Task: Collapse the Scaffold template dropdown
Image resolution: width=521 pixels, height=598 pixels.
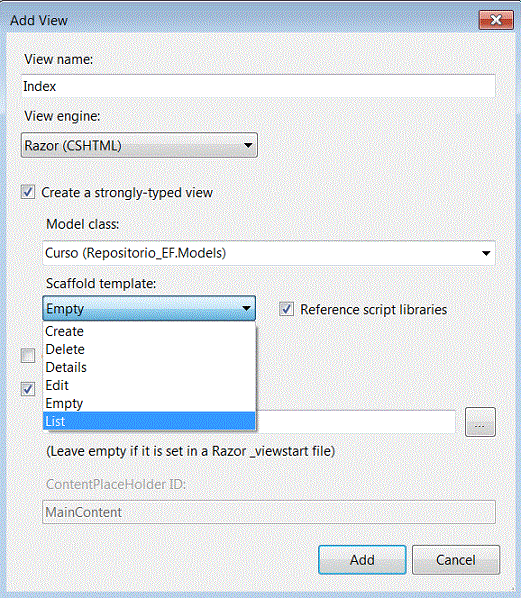Action: point(149,308)
